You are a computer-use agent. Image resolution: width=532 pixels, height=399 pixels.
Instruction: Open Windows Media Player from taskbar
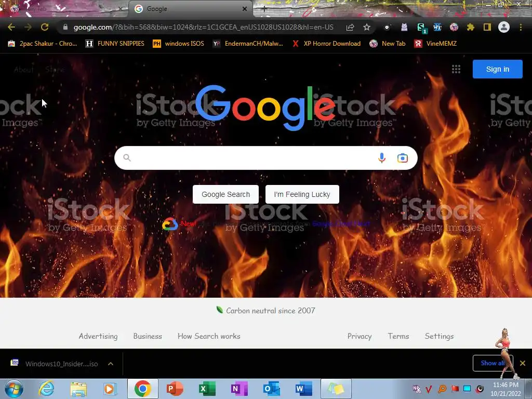click(x=110, y=389)
